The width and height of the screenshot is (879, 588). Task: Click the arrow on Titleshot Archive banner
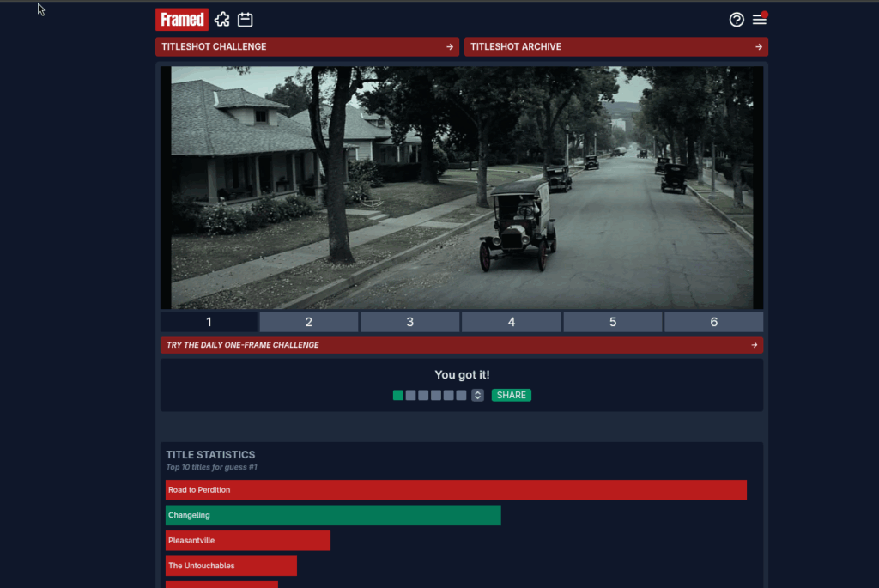[759, 47]
